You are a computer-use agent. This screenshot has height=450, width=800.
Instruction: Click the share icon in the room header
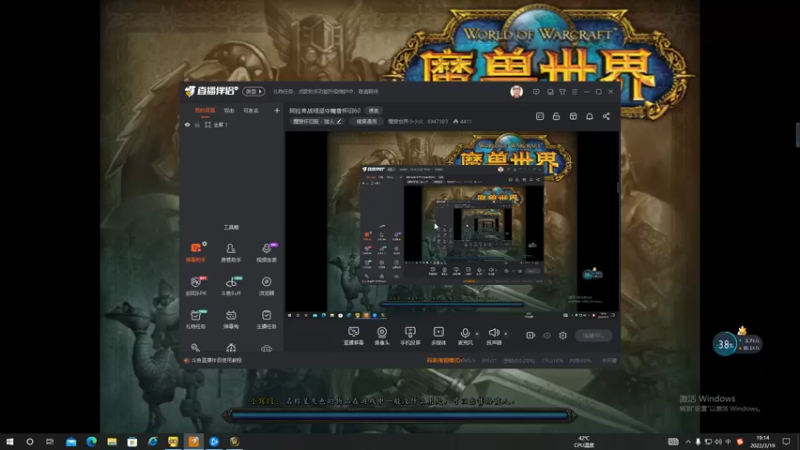click(606, 116)
